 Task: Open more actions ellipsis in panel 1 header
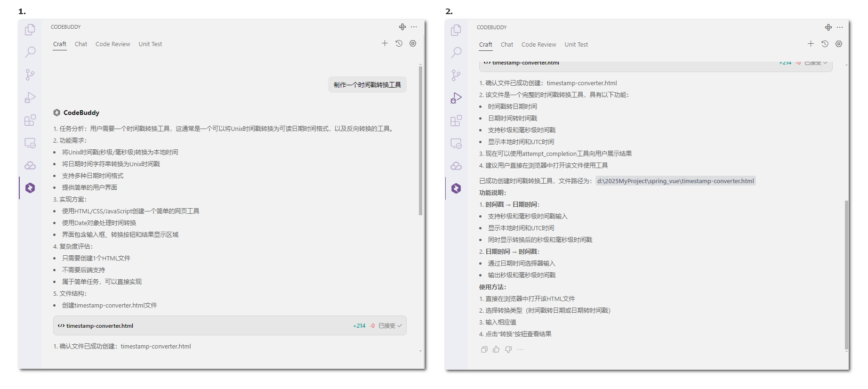(x=414, y=27)
